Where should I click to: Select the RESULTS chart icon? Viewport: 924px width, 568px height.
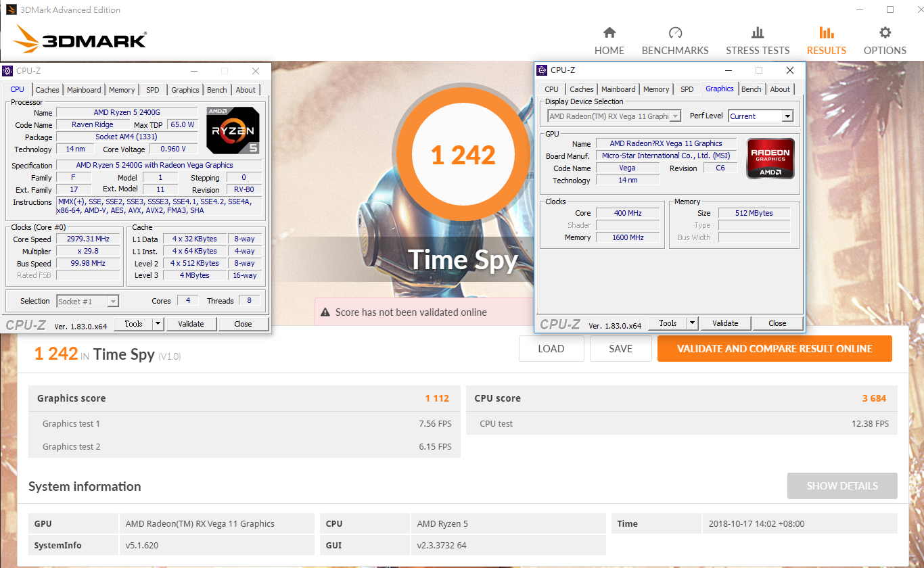[x=826, y=32]
